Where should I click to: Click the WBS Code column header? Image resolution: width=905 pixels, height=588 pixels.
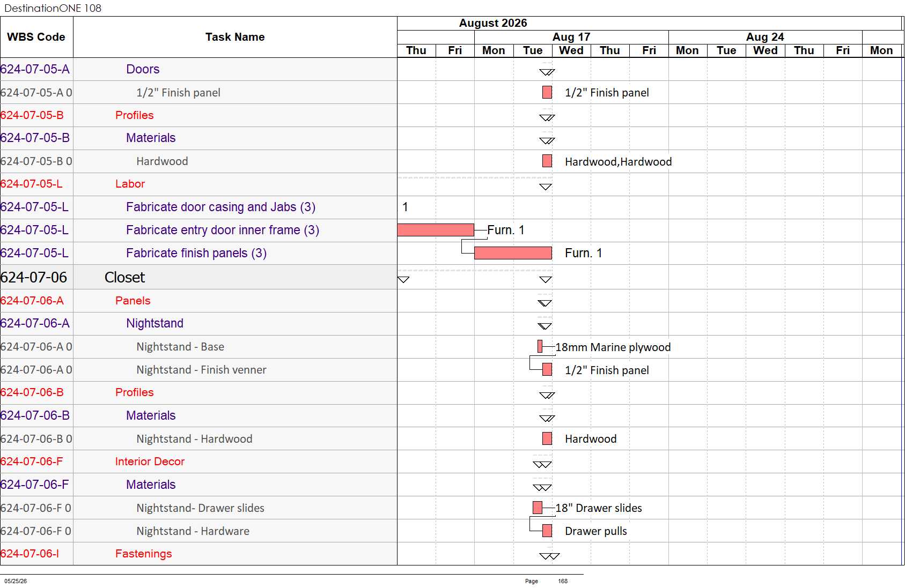pyautogui.click(x=36, y=37)
